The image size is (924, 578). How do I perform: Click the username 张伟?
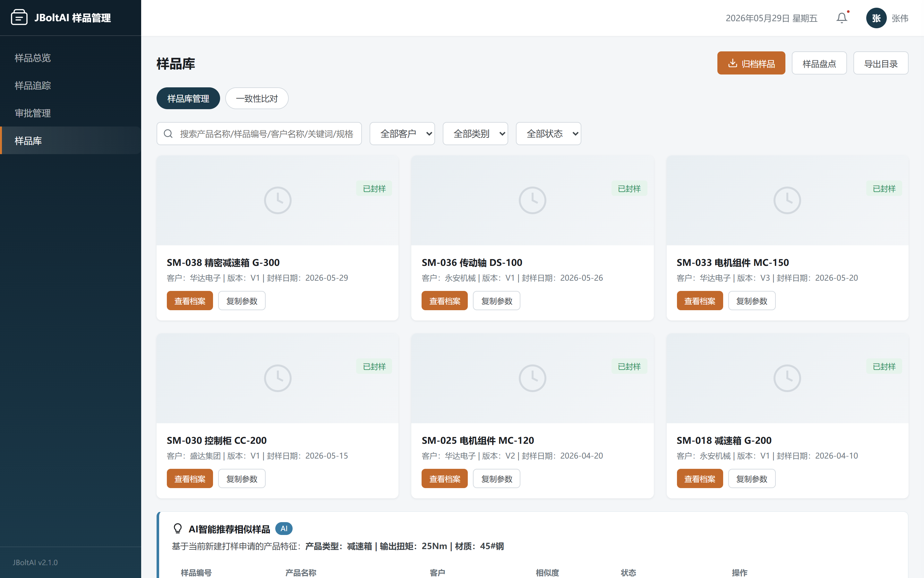pyautogui.click(x=900, y=18)
